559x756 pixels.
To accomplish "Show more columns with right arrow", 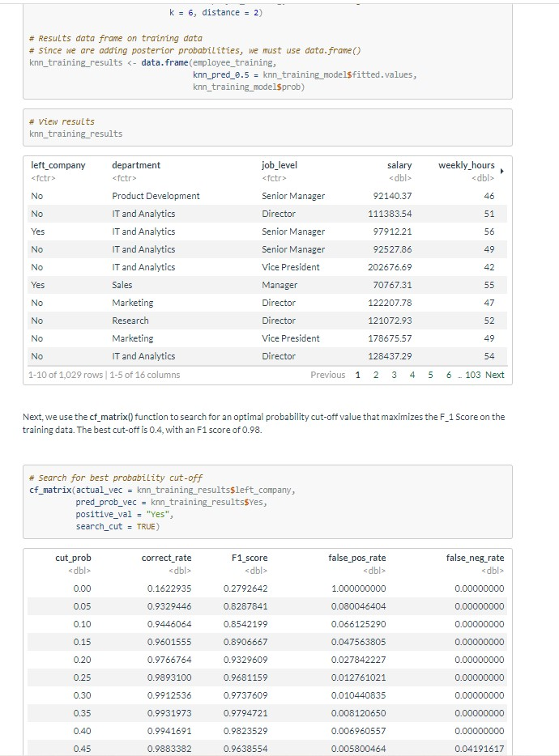I will (502, 171).
